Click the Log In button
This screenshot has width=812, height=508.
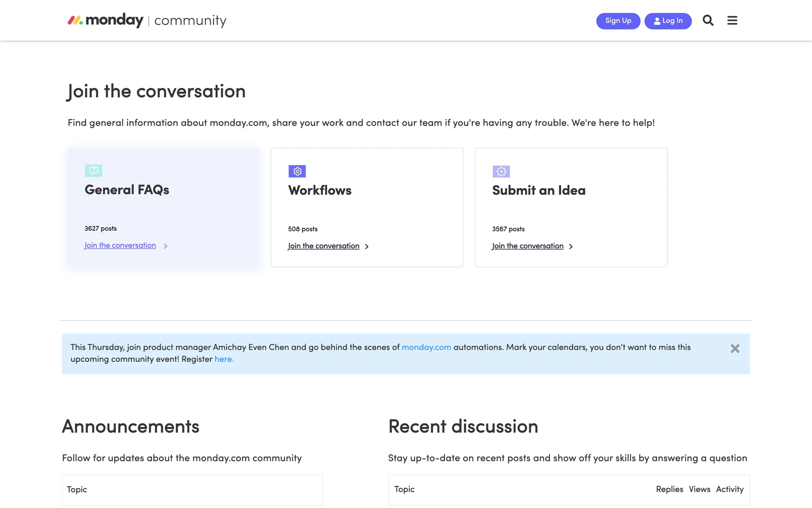tap(668, 21)
